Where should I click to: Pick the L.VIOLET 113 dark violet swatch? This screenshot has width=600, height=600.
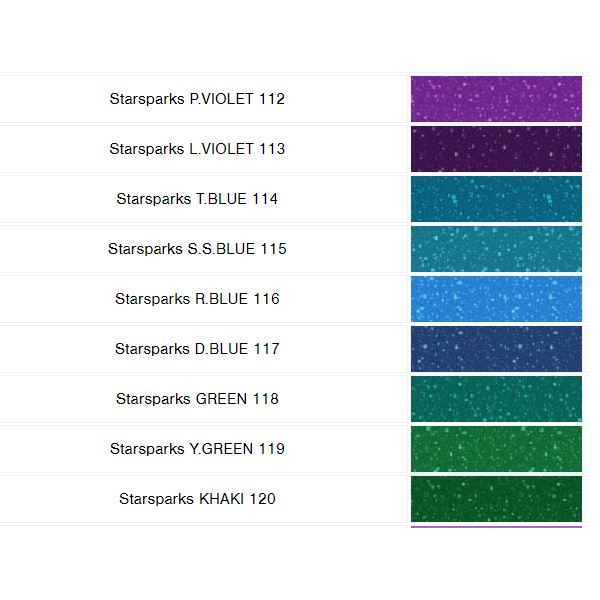(x=496, y=149)
